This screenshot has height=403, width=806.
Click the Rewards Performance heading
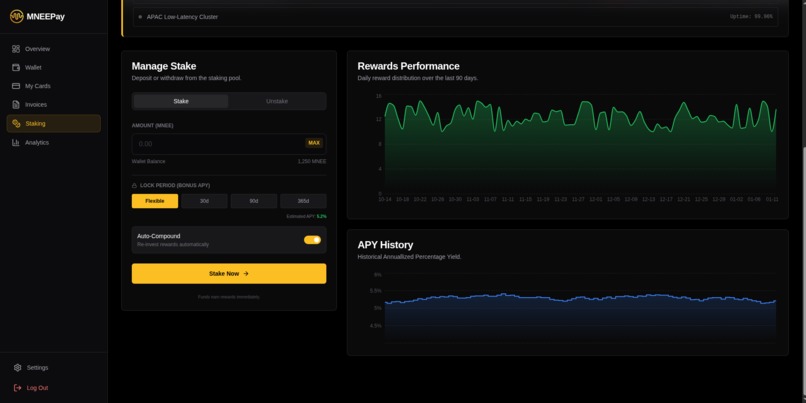point(408,66)
